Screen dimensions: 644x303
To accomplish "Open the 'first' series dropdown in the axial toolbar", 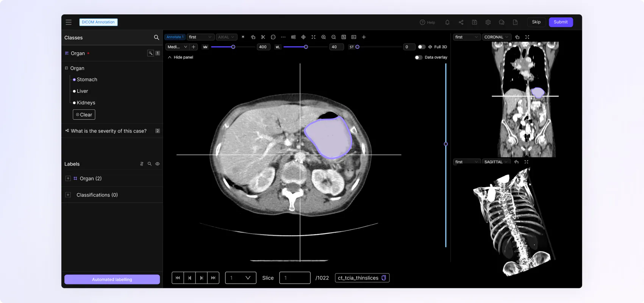I will tap(200, 37).
